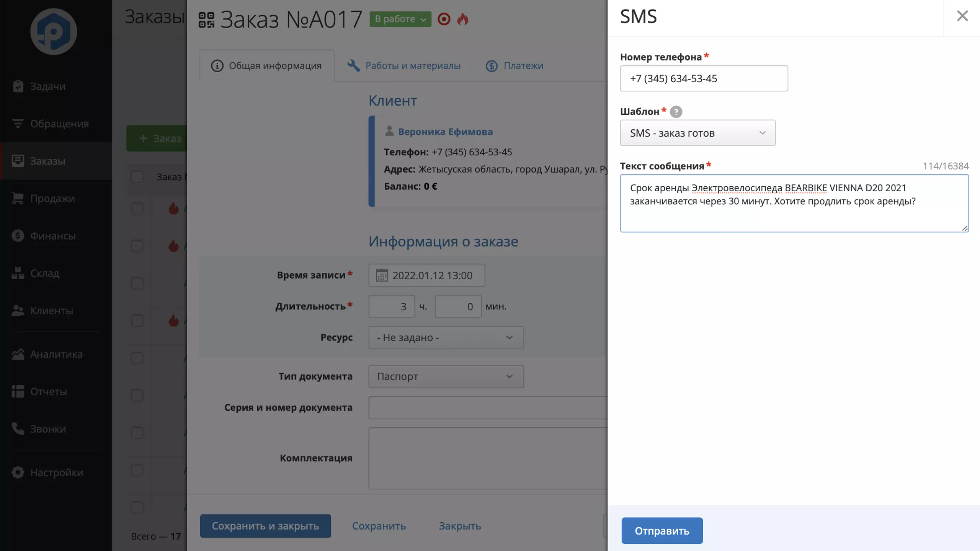
Task: Switch to the Платежи tab
Action: [514, 65]
